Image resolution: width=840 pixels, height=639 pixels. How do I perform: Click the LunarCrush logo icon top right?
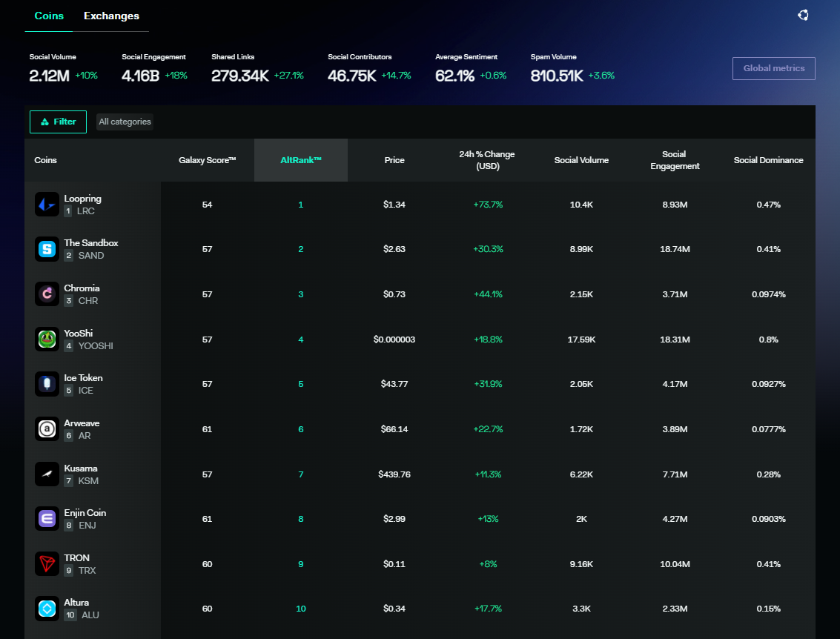[x=802, y=15]
